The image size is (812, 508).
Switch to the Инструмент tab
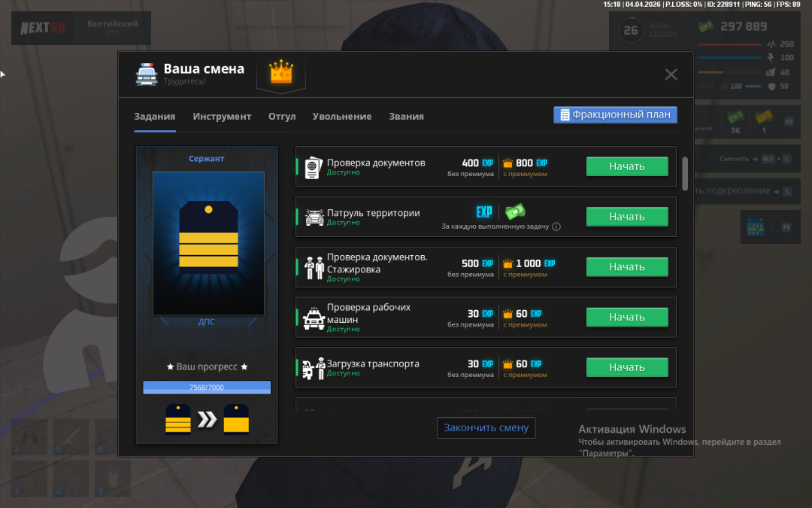pos(222,117)
